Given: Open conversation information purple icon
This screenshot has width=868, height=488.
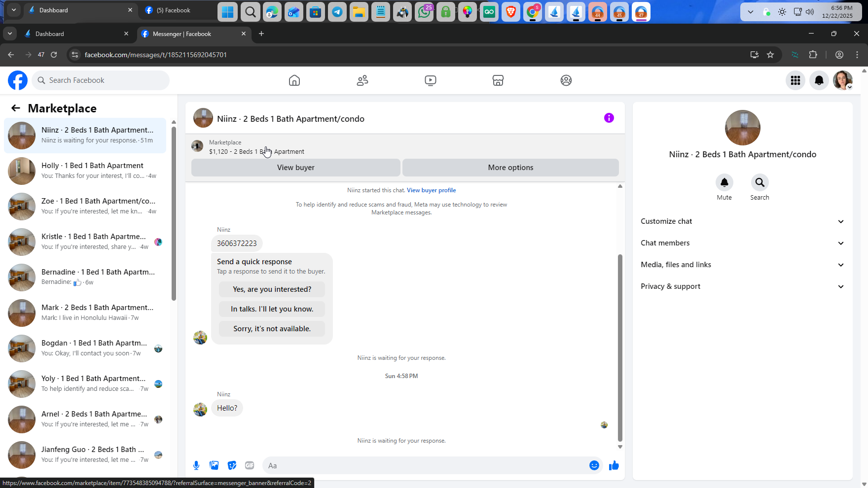Looking at the screenshot, I should click(609, 118).
